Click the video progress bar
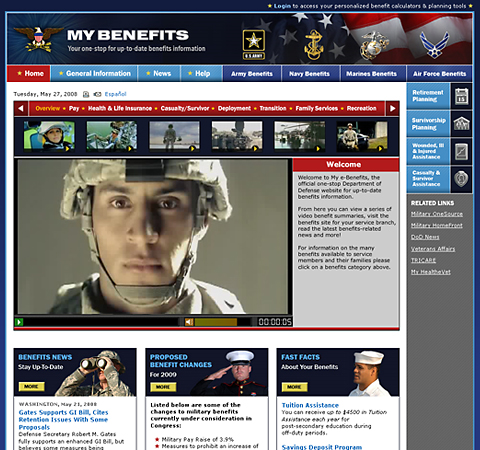 101,322
